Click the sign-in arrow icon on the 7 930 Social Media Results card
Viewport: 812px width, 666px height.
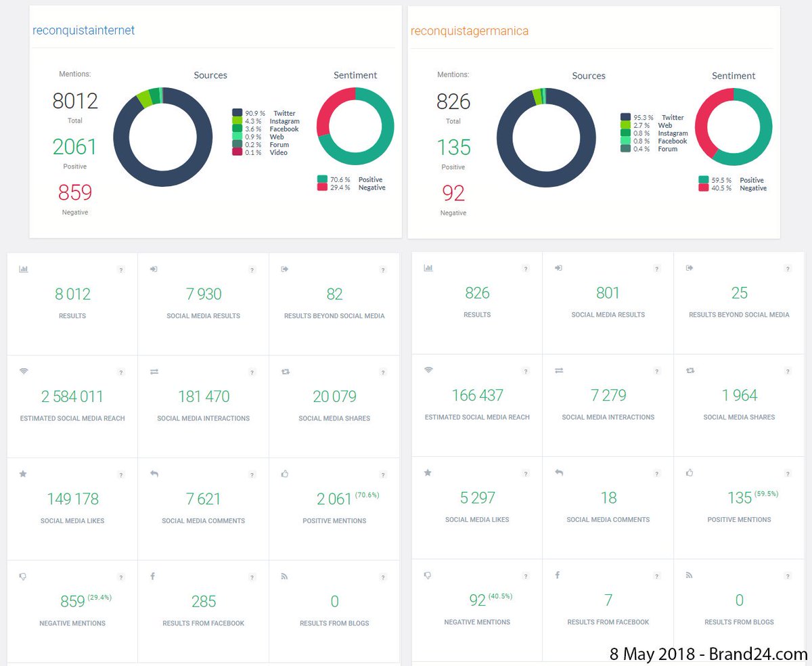[x=154, y=269]
